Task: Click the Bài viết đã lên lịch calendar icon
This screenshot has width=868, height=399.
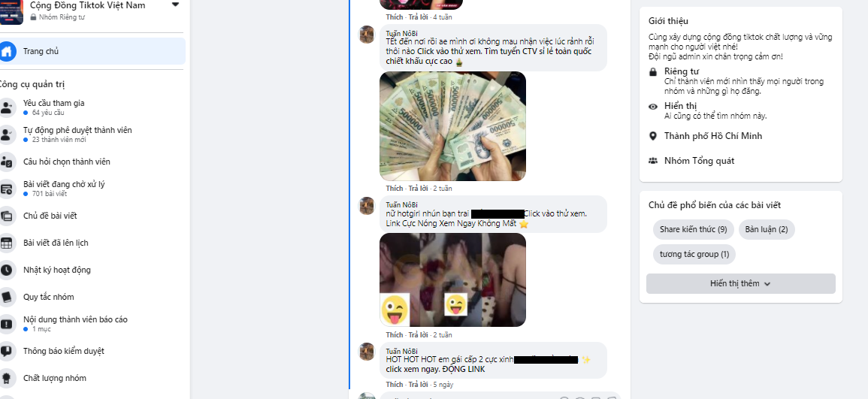Action: point(7,243)
